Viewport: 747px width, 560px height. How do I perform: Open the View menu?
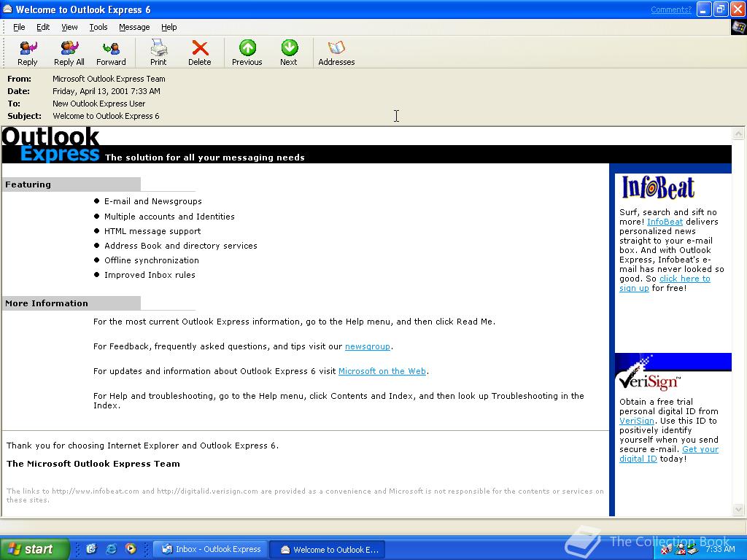[69, 27]
